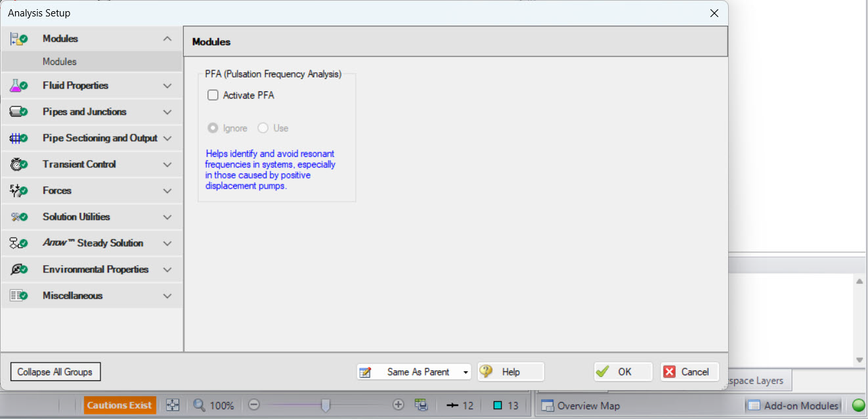The image size is (868, 419).
Task: Expand the Transient Control chevron
Action: pos(167,164)
